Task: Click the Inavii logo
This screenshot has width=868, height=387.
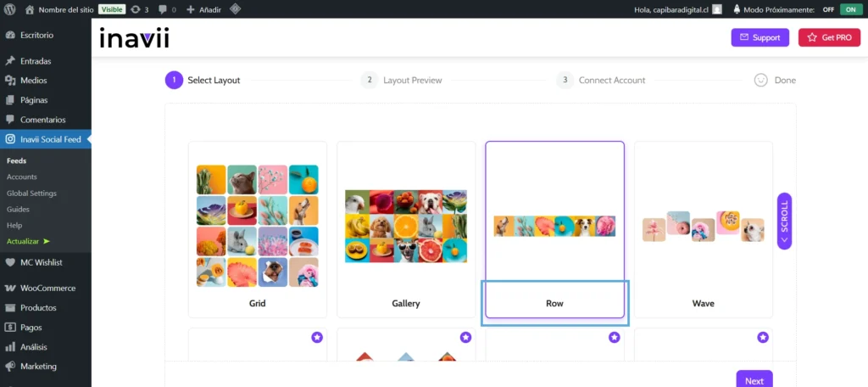Action: pyautogui.click(x=134, y=38)
